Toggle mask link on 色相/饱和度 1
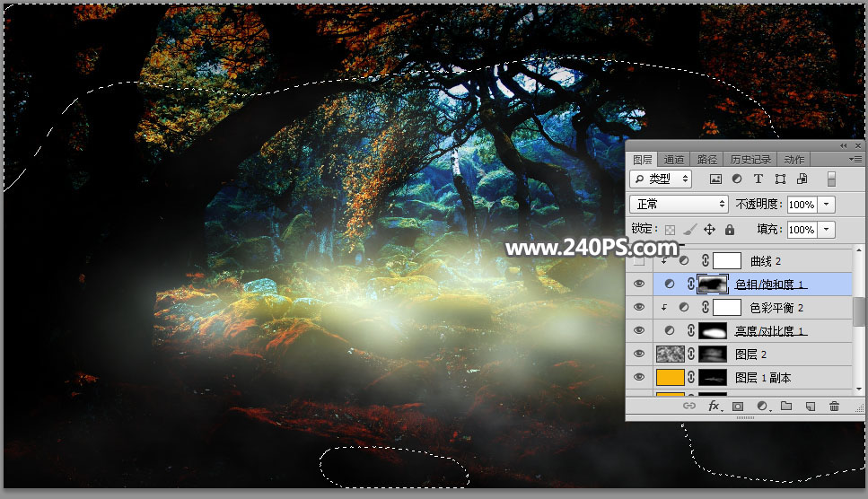 point(691,284)
